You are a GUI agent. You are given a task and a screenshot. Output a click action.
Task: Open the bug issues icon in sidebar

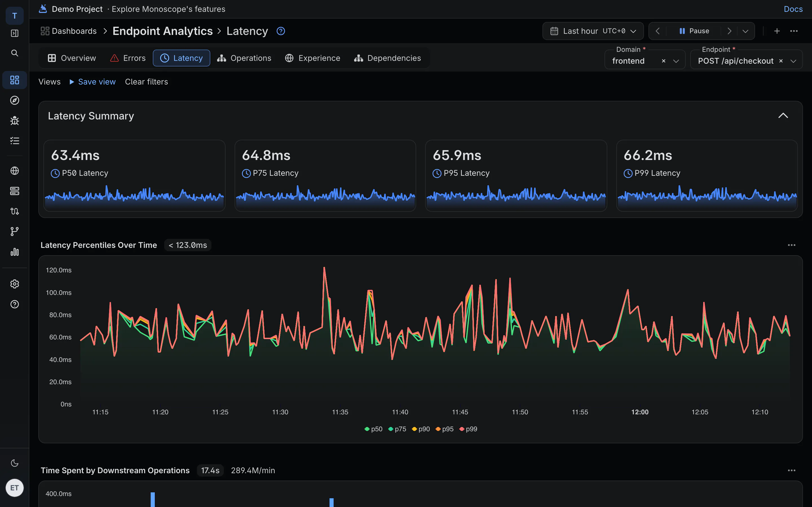[14, 120]
